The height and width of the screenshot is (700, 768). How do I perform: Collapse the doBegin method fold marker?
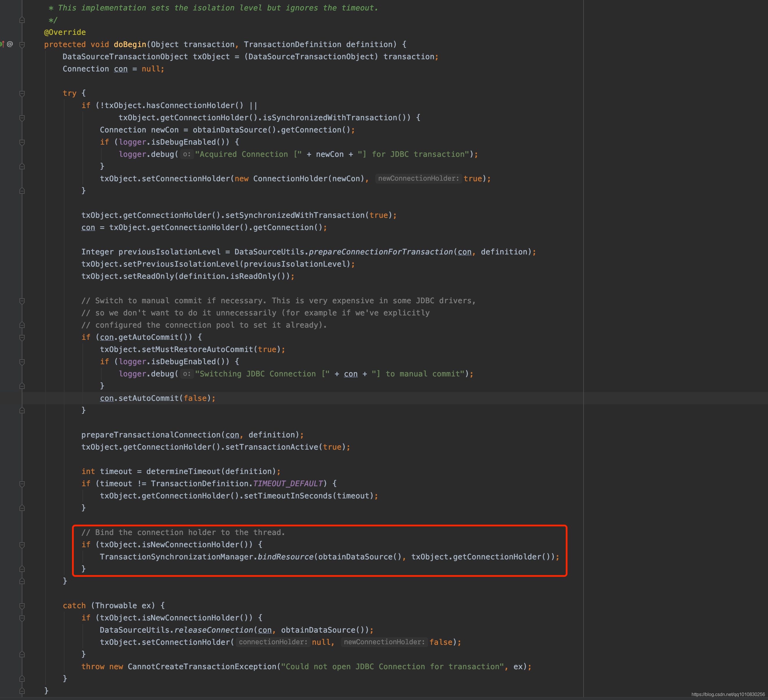[22, 44]
